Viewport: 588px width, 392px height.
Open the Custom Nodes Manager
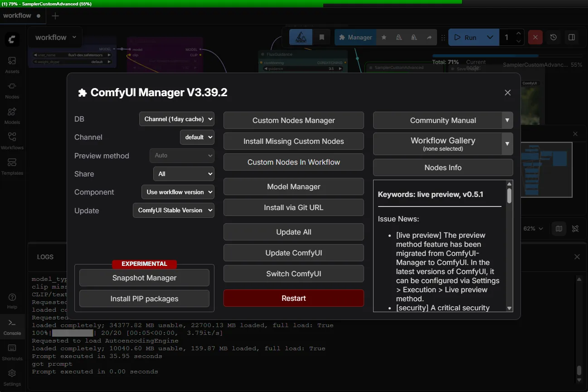pos(293,120)
